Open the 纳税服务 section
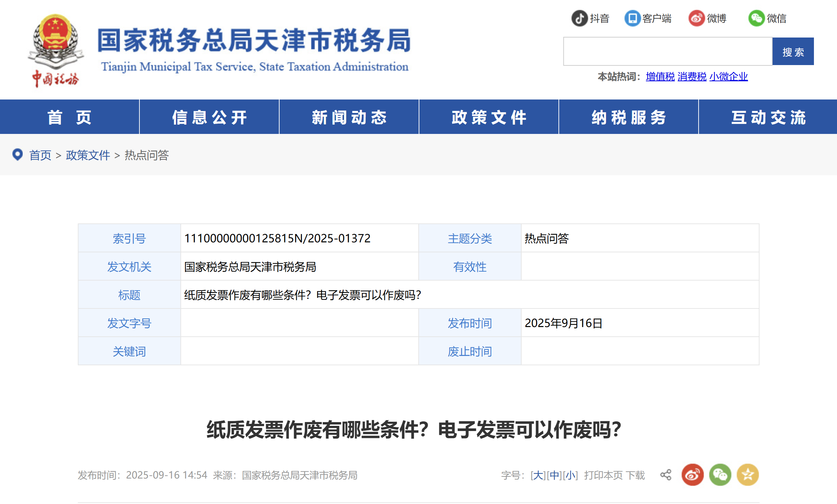The image size is (837, 504). point(628,117)
